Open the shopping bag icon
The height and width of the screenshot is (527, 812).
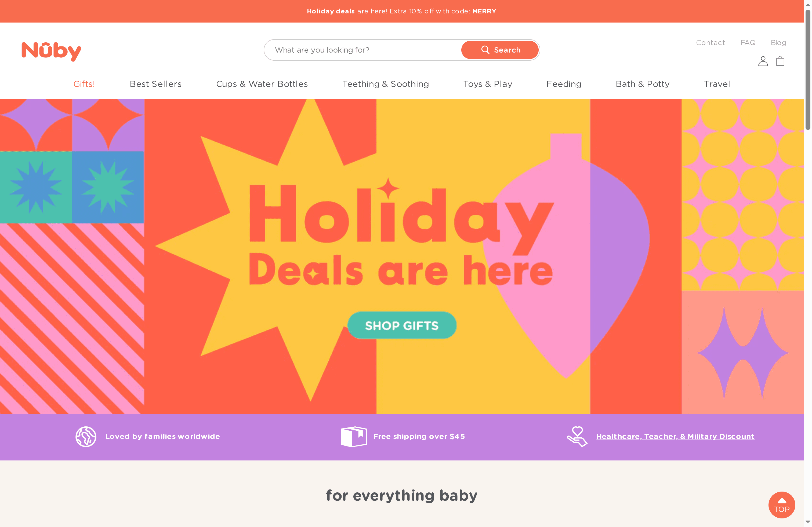(x=781, y=61)
